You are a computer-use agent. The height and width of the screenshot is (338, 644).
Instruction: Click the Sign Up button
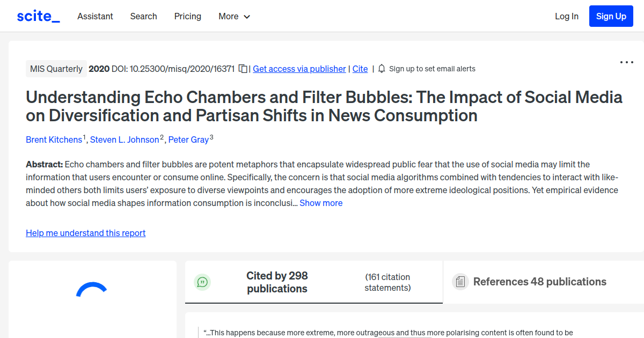coord(611,16)
